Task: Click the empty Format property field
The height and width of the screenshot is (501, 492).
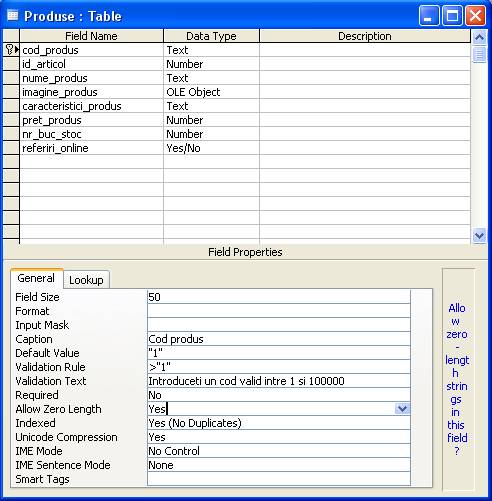Action: 279,311
